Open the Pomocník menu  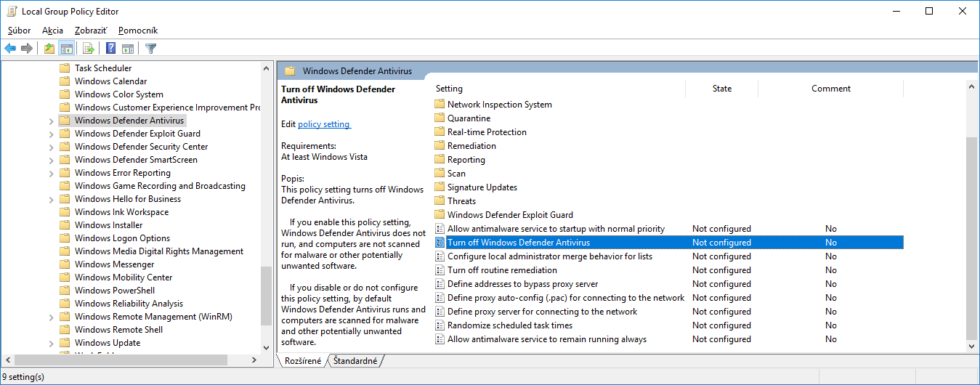138,31
